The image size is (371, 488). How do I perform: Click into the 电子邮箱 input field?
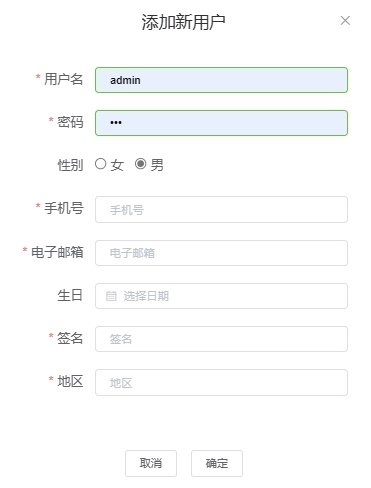[221, 253]
